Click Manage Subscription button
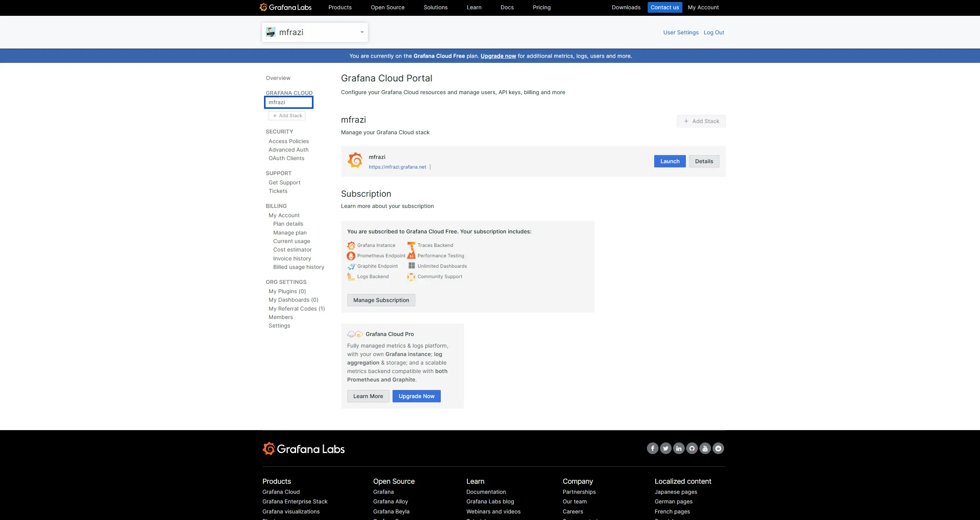This screenshot has width=980, height=520. (x=381, y=300)
